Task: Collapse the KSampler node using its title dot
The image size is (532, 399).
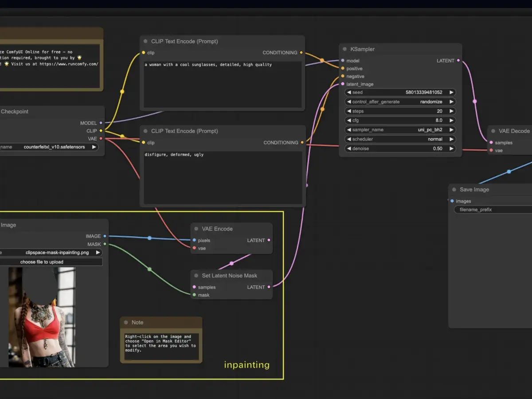Action: pyautogui.click(x=344, y=49)
